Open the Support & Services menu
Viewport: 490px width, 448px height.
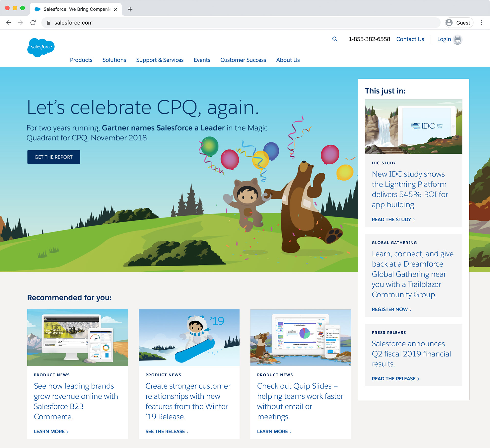(x=160, y=60)
